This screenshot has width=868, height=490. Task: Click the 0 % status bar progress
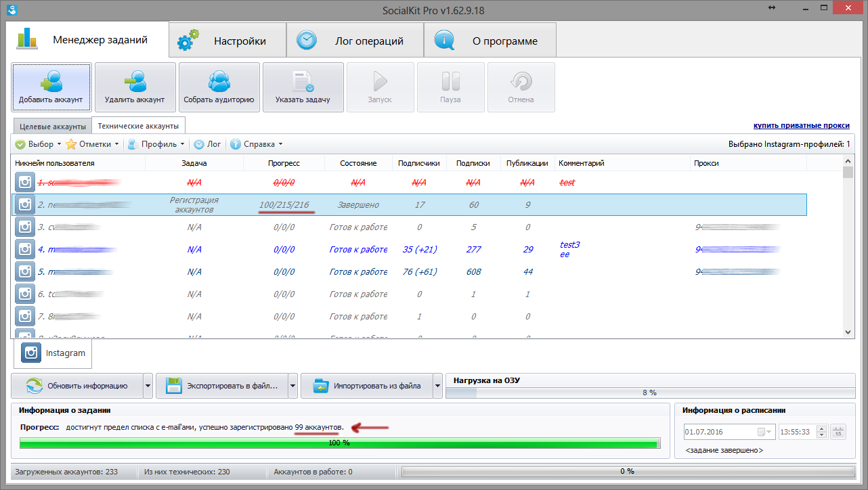627,471
